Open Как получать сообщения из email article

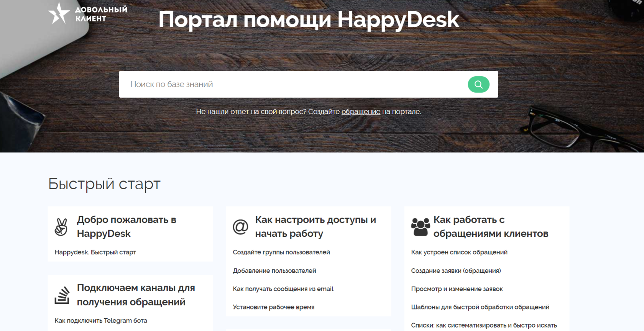pos(283,289)
